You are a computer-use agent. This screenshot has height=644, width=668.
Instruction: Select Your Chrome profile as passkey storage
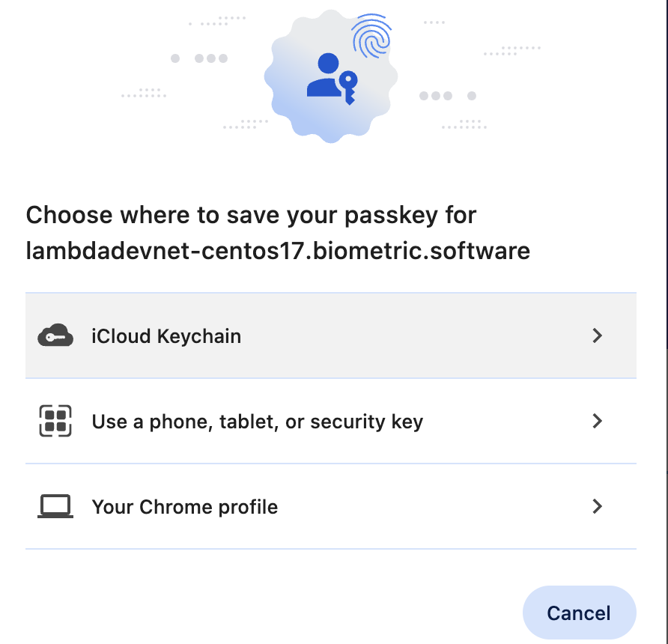pyautogui.click(x=332, y=506)
